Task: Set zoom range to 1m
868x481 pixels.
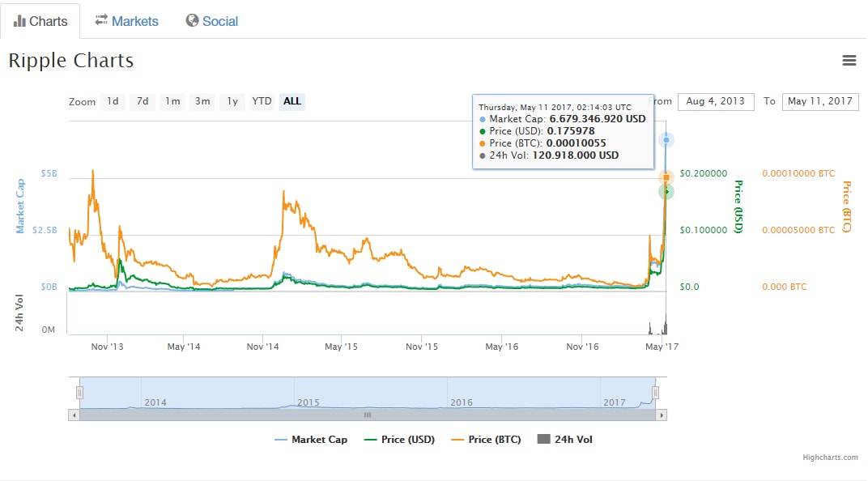Action: click(172, 101)
